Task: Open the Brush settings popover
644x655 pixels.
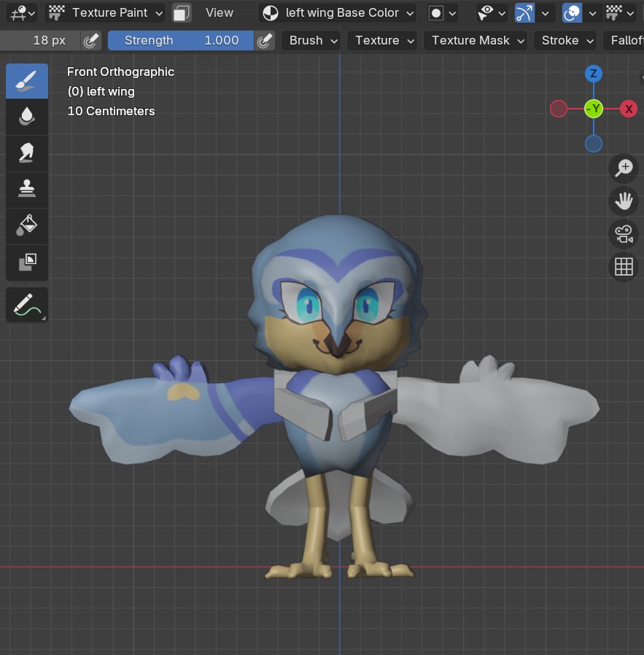Action: [x=311, y=41]
